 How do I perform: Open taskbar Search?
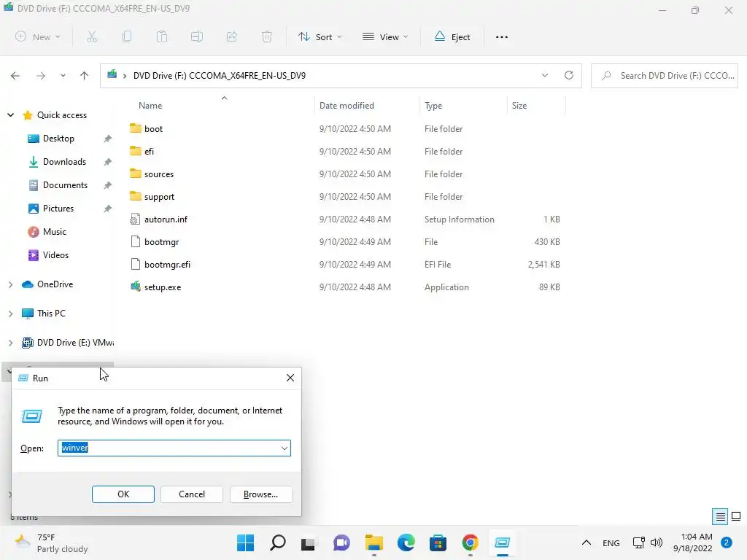coord(278,542)
